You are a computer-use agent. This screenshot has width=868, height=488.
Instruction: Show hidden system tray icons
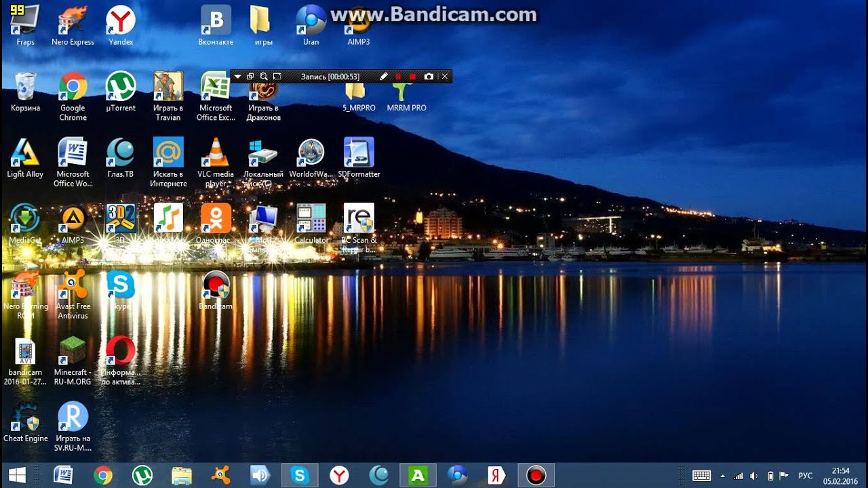pos(722,476)
